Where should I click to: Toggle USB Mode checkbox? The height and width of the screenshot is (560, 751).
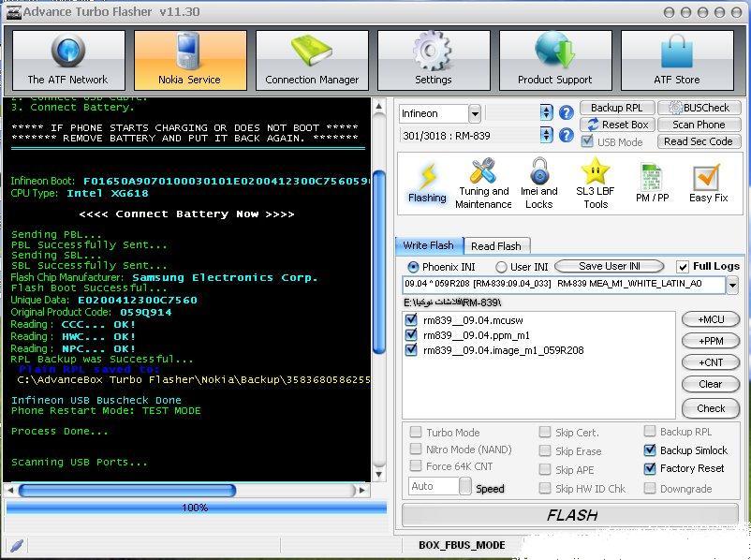click(587, 141)
